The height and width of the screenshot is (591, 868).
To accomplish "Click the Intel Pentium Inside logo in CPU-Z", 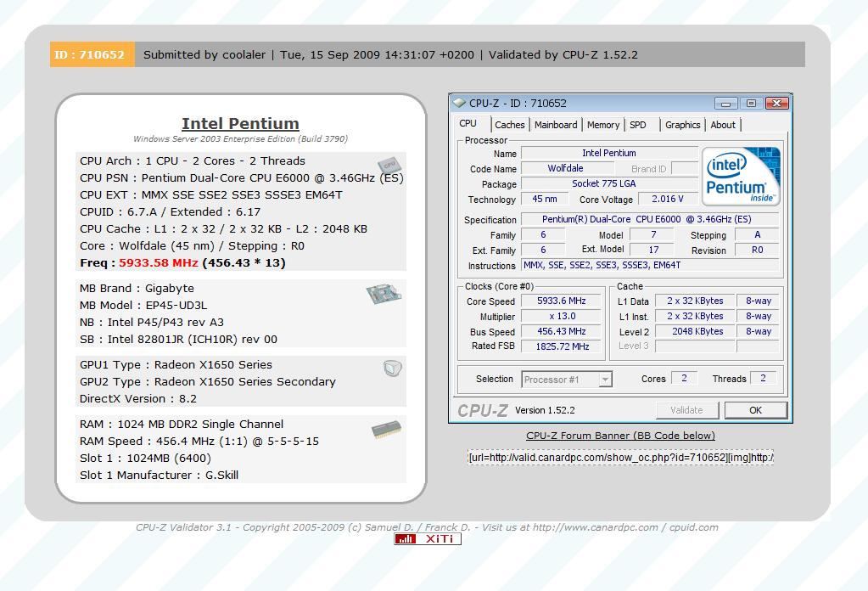I will 740,176.
